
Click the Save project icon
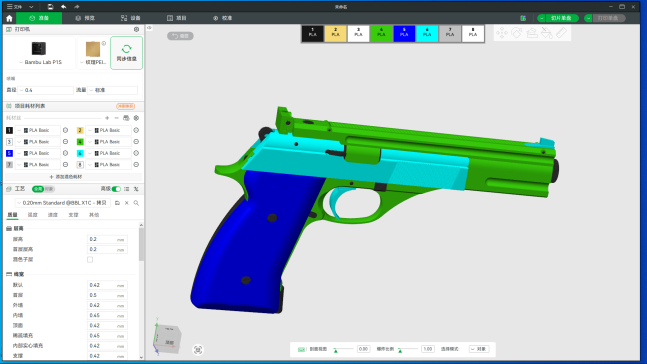click(50, 7)
